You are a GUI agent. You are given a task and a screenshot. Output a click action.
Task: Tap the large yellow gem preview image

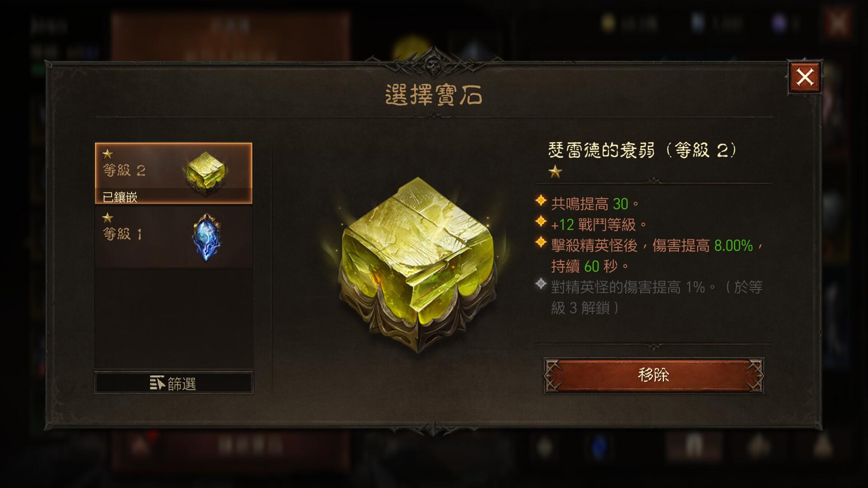(x=418, y=264)
